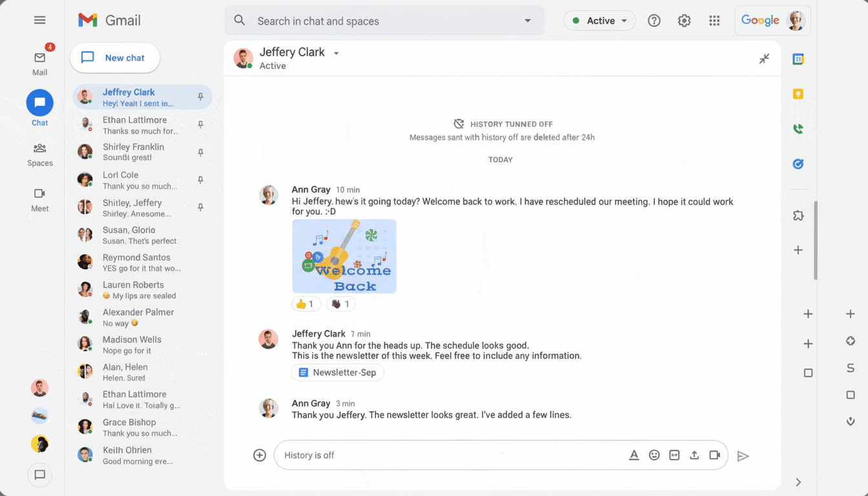Unpin the Lorl Cole conversation
Screen dimensions: 868x496
(x=200, y=180)
